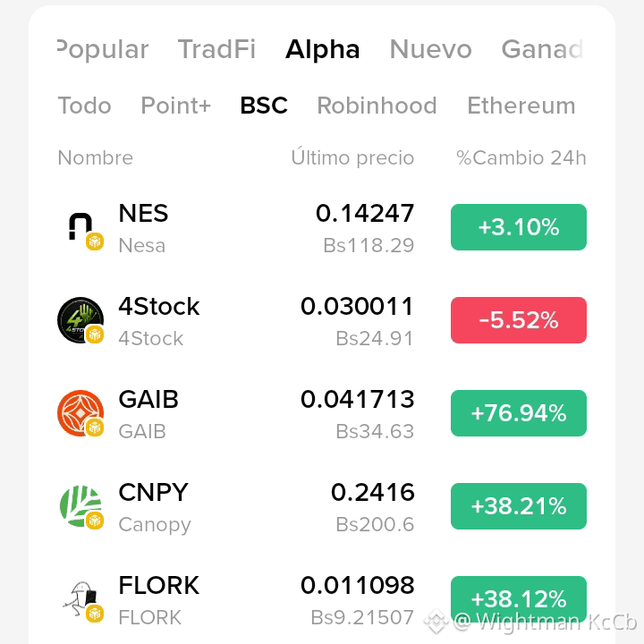
Task: Tap BSC chain badge on NES logo
Action: tap(95, 241)
